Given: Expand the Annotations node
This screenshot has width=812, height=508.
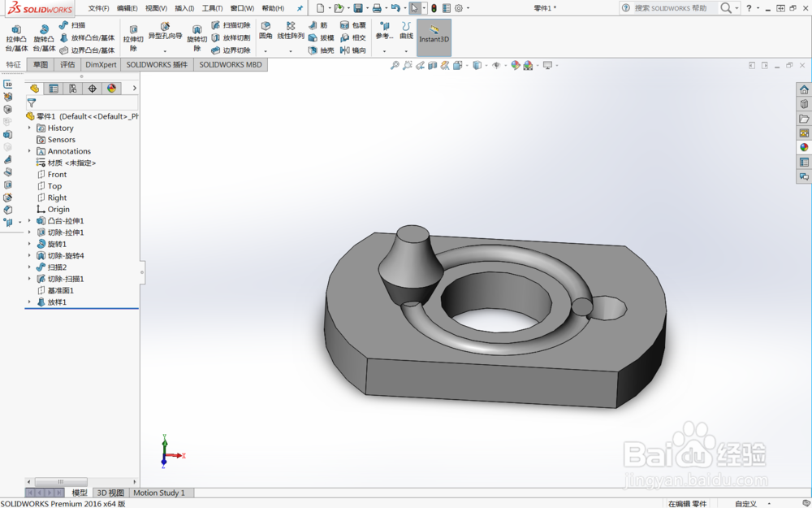Looking at the screenshot, I should 29,151.
